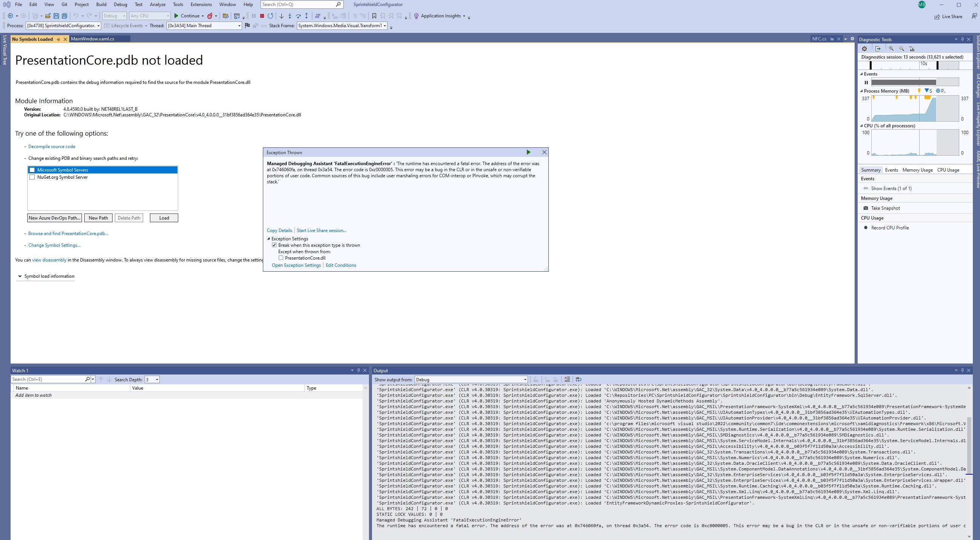This screenshot has height=540, width=980.
Task: Switch to Memory Usage tab in Diagnostic Tools
Action: click(917, 170)
